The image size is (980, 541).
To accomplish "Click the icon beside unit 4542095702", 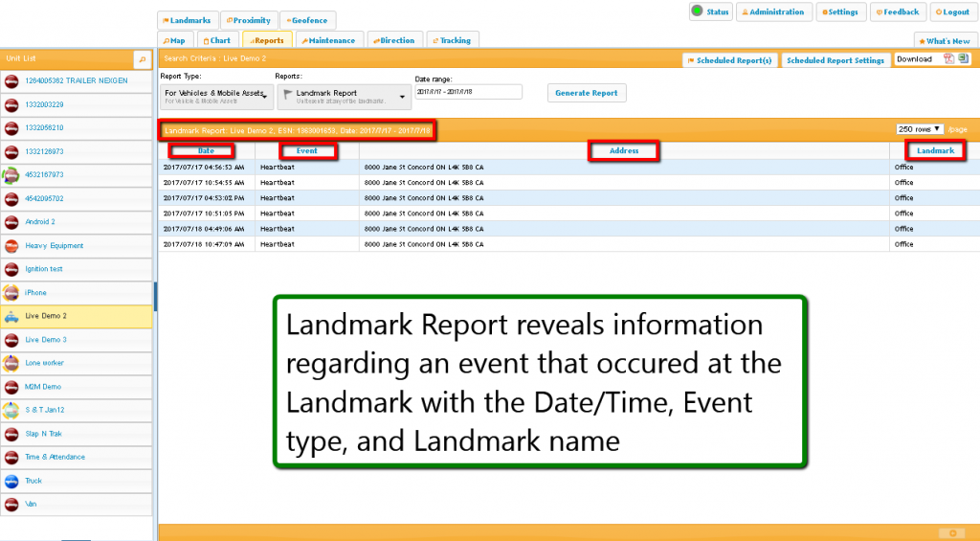I will 11,199.
